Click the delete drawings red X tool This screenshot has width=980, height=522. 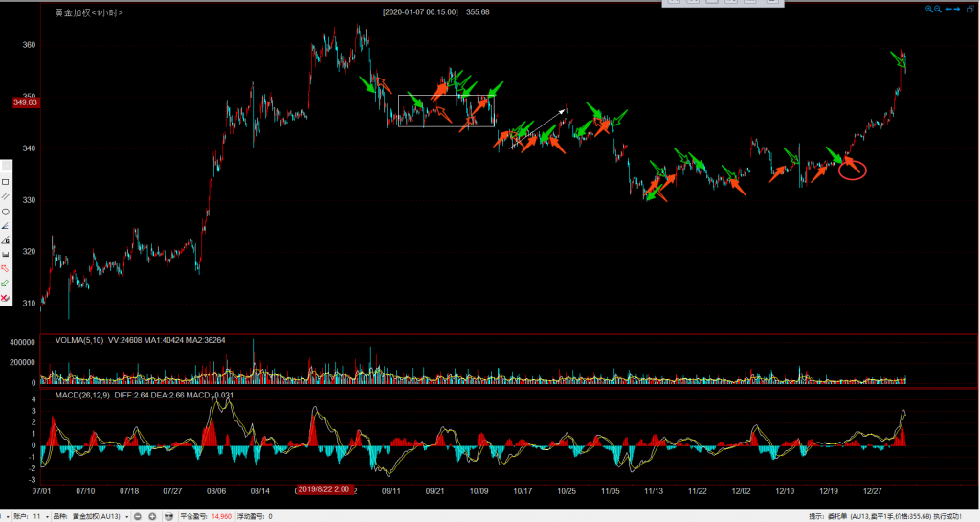[x=6, y=299]
